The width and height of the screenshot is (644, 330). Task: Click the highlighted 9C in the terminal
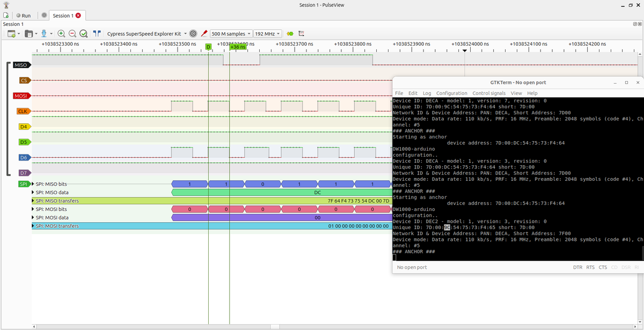pyautogui.click(x=447, y=228)
